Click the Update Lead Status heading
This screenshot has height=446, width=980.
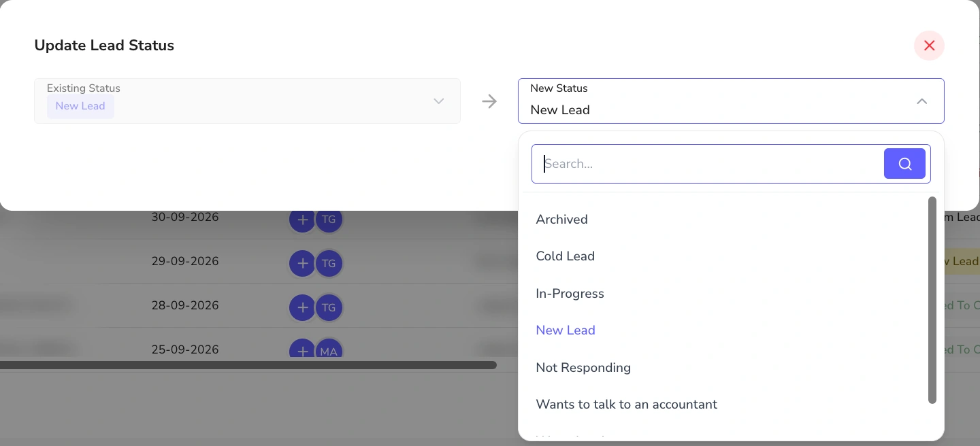pyautogui.click(x=104, y=46)
